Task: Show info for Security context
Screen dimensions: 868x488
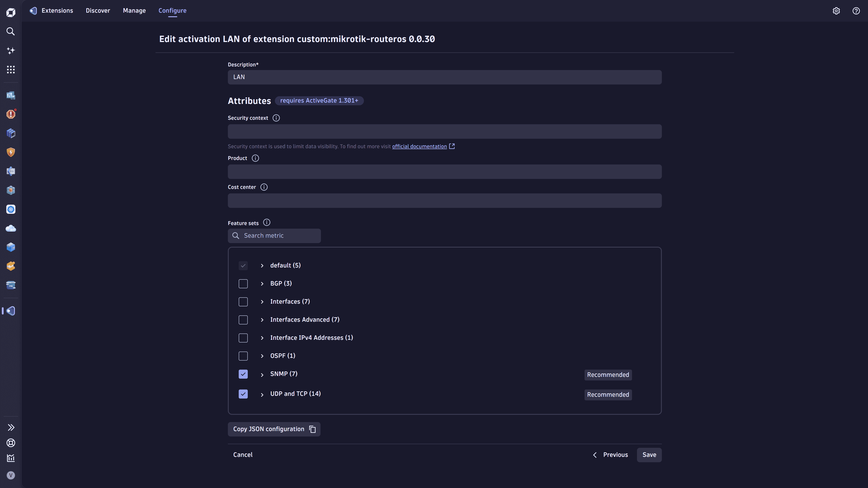Action: coord(276,118)
